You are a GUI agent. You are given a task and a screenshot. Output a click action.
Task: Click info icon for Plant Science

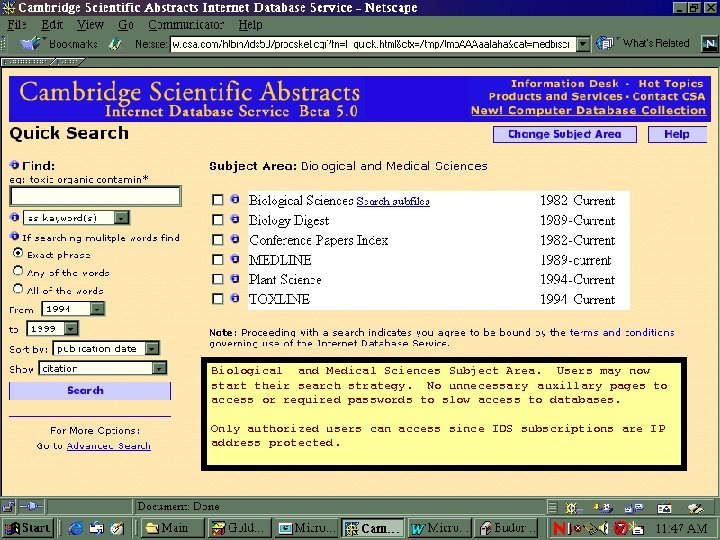(x=235, y=278)
